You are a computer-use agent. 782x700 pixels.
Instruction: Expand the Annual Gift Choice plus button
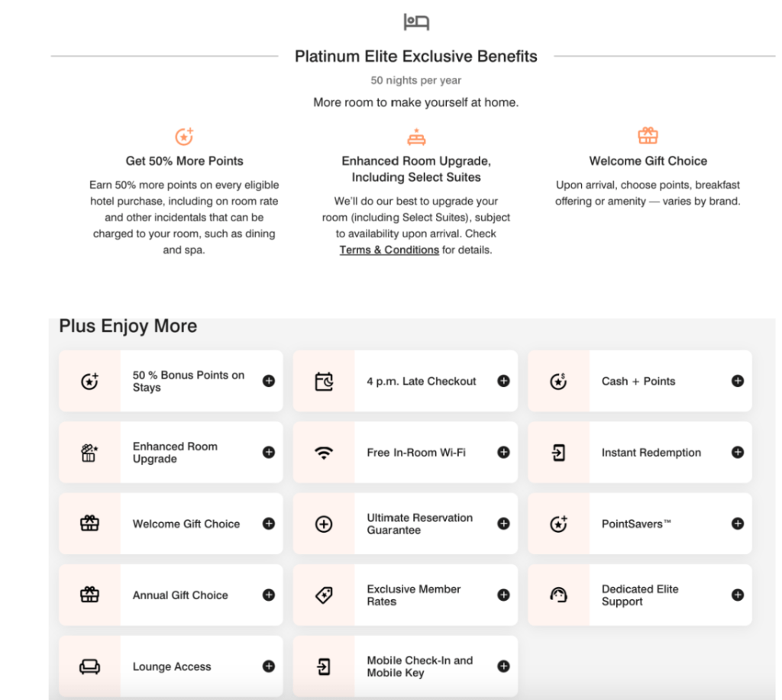click(269, 595)
